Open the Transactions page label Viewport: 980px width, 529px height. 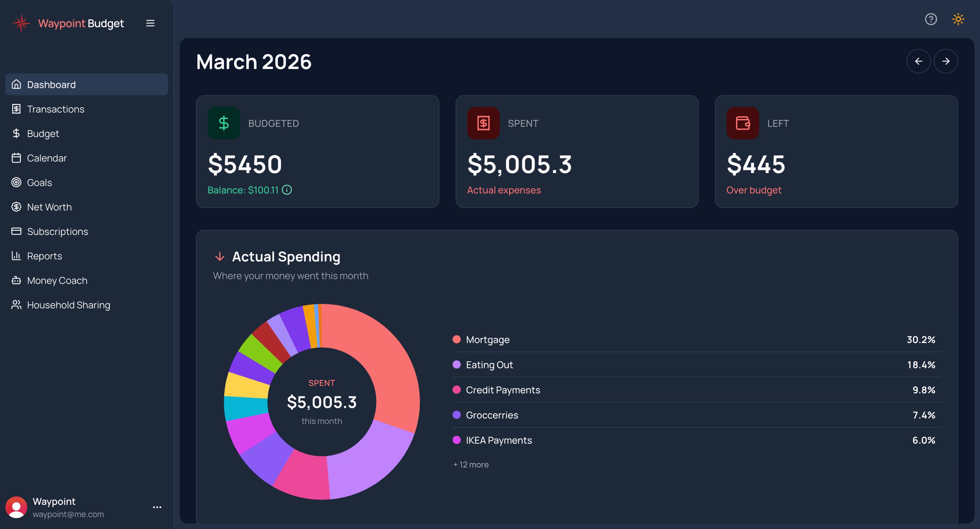[x=55, y=109]
